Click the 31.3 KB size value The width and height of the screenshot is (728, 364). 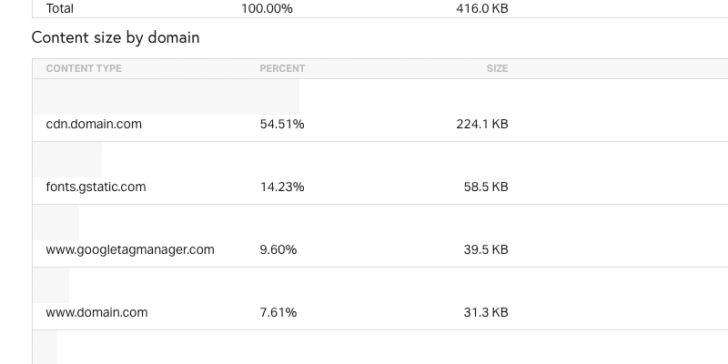coord(486,312)
